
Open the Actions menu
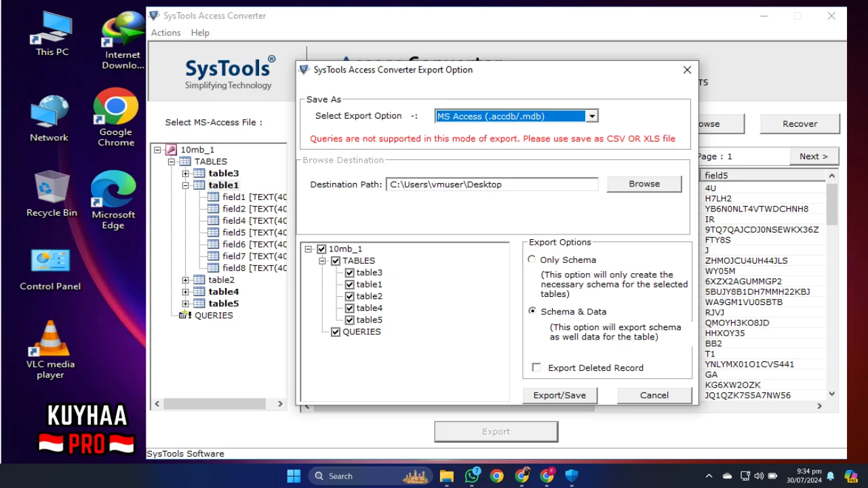click(165, 33)
